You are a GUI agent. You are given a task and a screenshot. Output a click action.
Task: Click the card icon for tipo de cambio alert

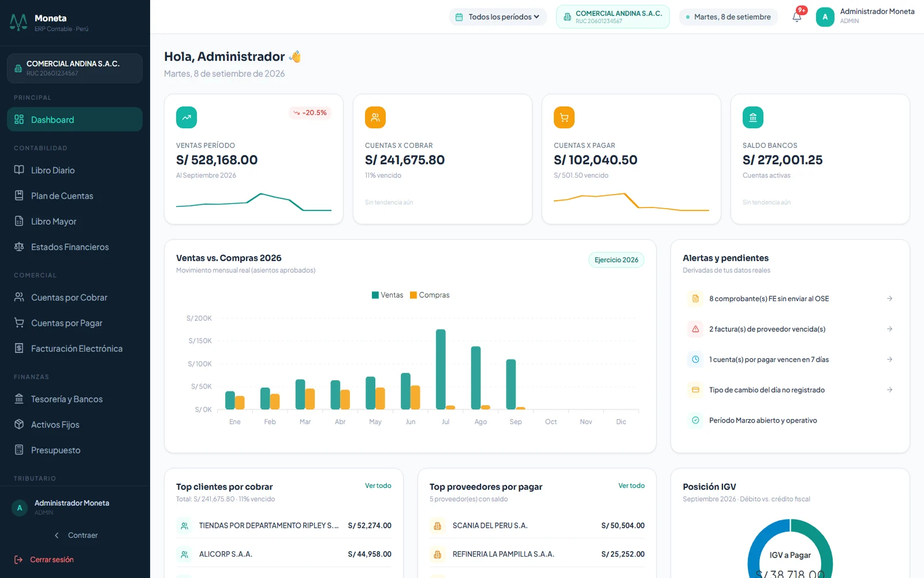tap(695, 390)
